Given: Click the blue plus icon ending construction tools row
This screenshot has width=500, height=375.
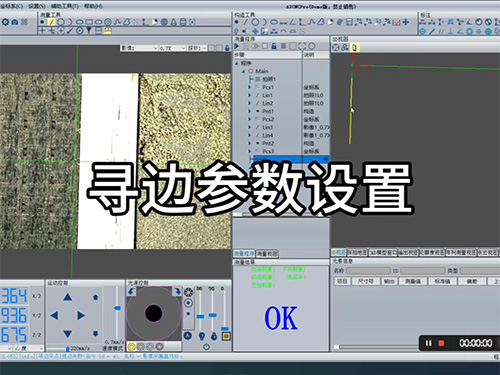Looking at the screenshot, I should [x=406, y=22].
